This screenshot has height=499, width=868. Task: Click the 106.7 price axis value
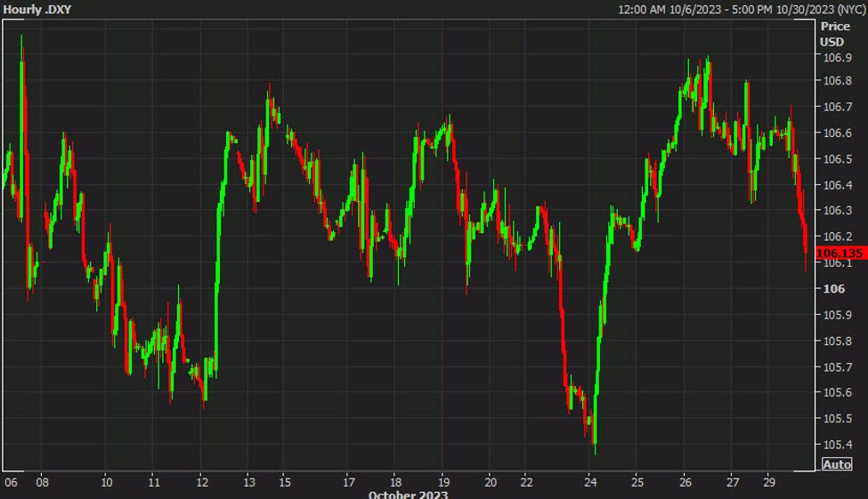tap(837, 107)
